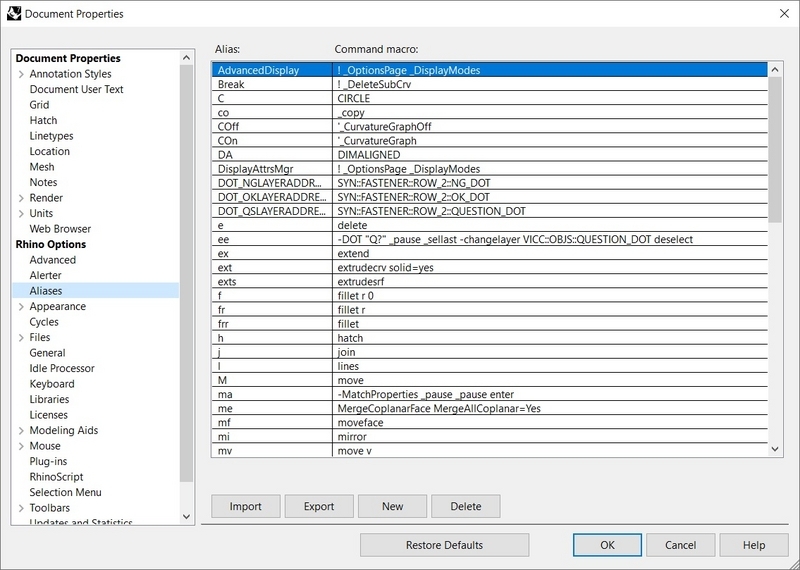Select Mesh in the options tree

pos(42,167)
